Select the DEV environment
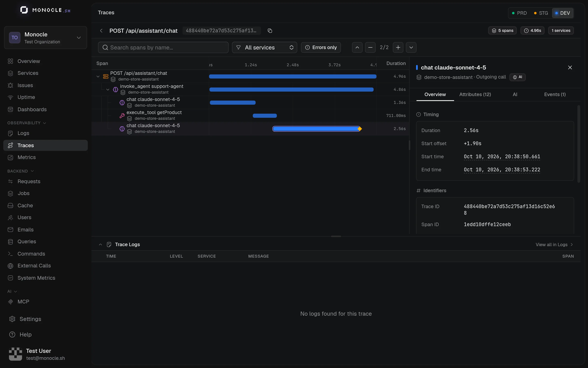 pos(562,13)
